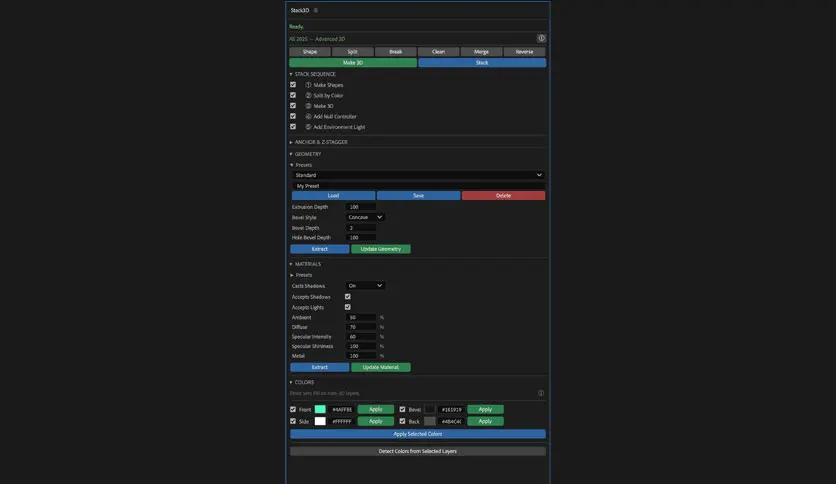This screenshot has width=836, height=484.
Task: Click the Ambient percentage field
Action: 361,318
